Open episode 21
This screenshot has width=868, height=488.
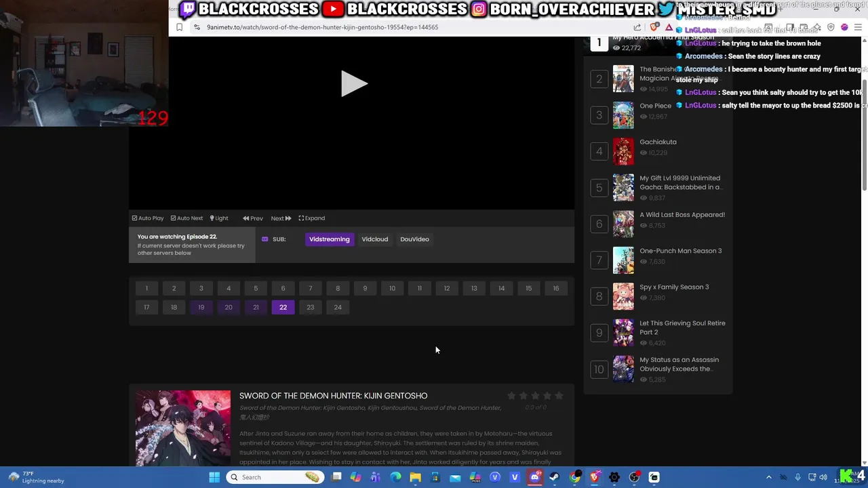pyautogui.click(x=256, y=307)
